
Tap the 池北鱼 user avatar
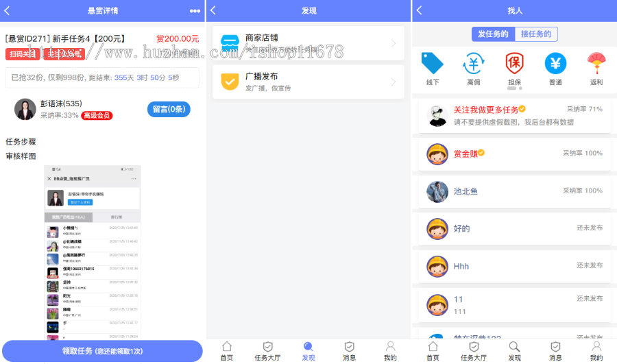point(437,192)
